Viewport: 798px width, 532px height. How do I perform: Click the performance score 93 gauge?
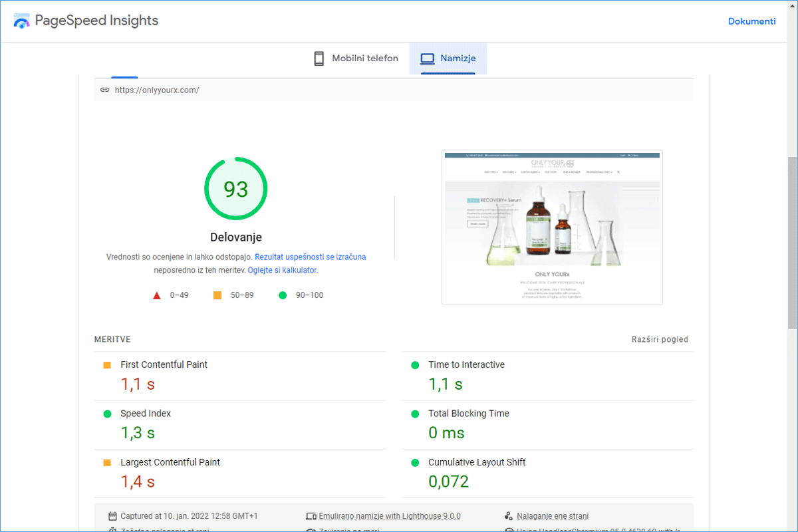tap(235, 190)
